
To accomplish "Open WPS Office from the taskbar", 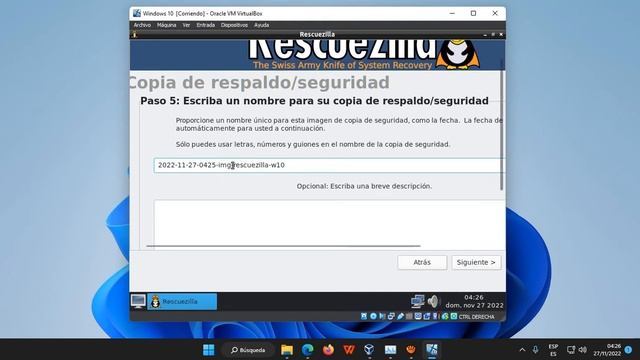I will click(349, 350).
